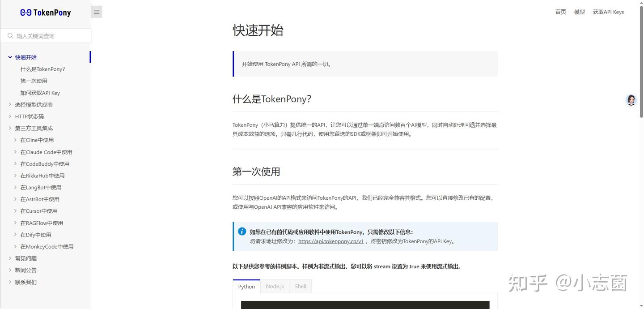Image resolution: width=644 pixels, height=309 pixels.
Task: Expand 在LangBot中使用 chevron
Action: [x=15, y=187]
